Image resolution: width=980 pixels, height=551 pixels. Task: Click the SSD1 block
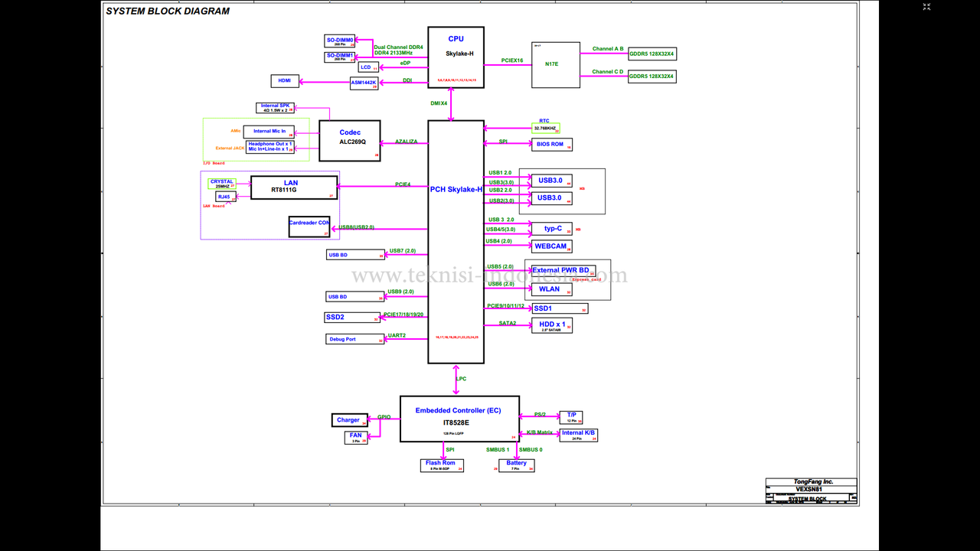560,308
